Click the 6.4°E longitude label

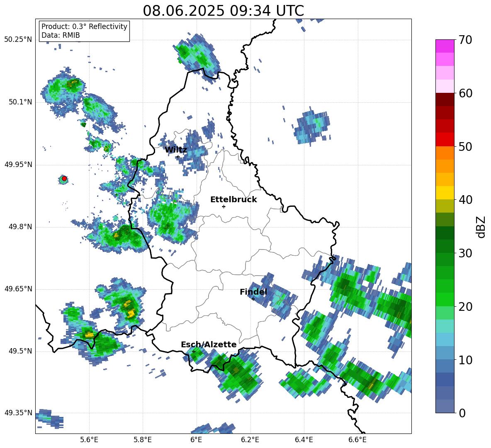coord(304,440)
